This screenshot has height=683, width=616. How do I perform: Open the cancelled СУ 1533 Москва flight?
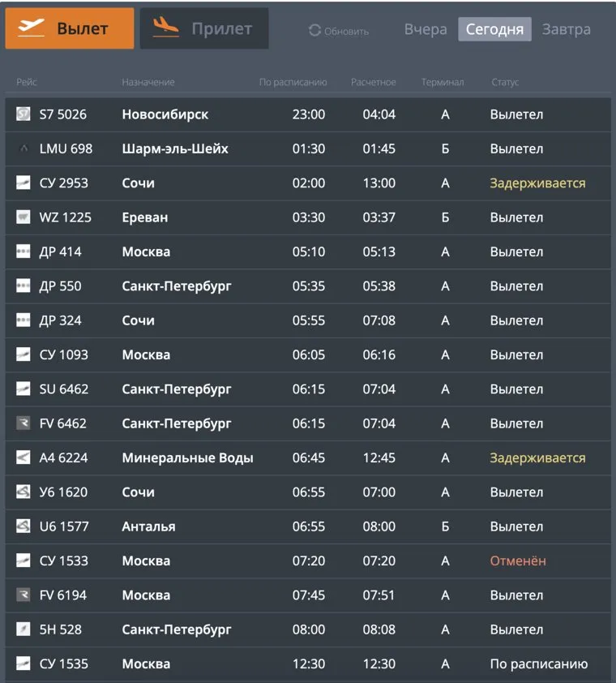[x=308, y=561]
